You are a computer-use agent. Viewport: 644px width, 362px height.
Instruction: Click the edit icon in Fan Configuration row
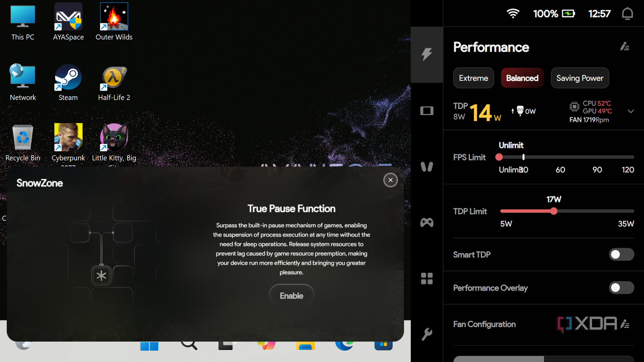click(x=625, y=324)
